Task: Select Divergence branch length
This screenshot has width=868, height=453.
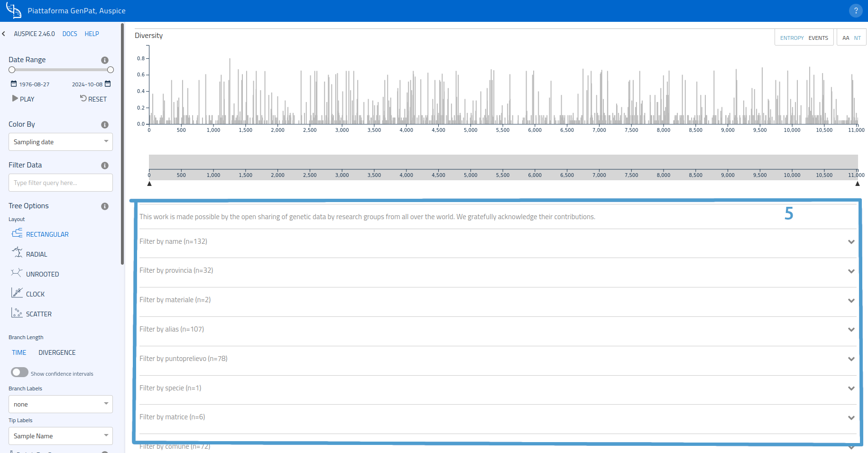Action: [57, 352]
